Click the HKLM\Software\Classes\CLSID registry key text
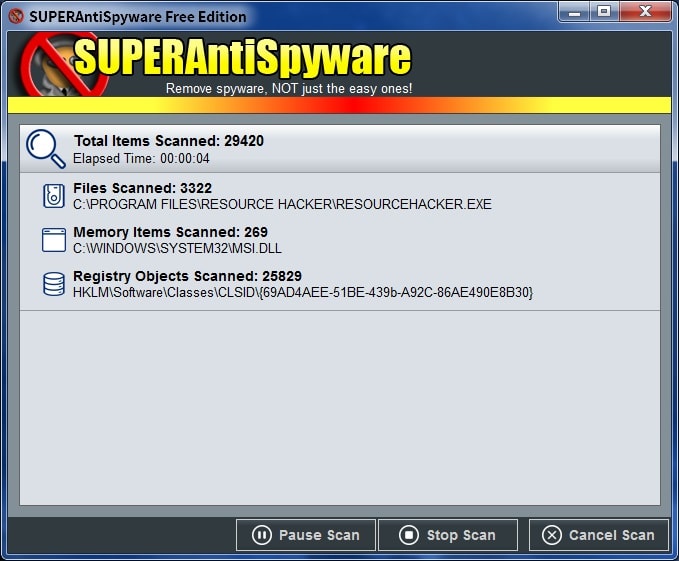 [303, 292]
